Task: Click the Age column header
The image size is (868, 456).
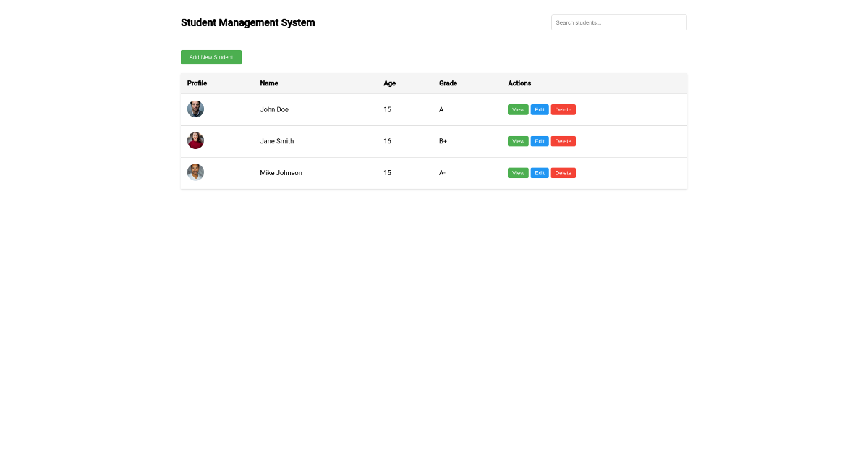Action: pos(389,83)
